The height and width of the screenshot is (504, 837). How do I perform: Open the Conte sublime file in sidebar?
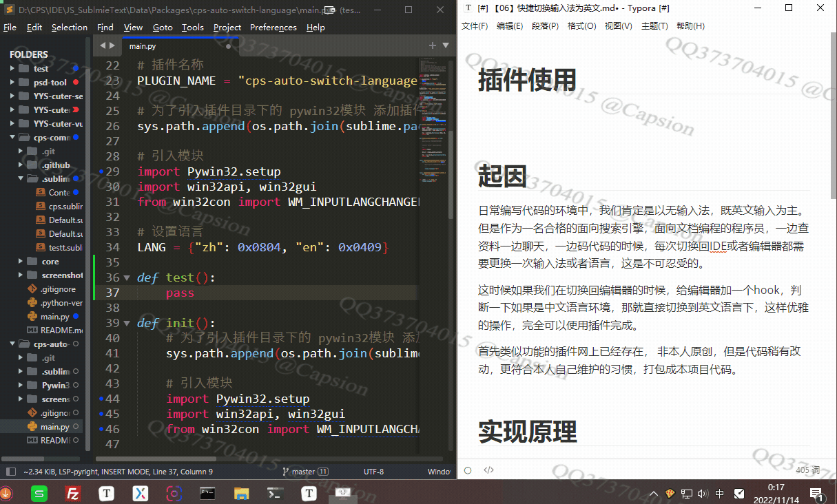(x=59, y=193)
